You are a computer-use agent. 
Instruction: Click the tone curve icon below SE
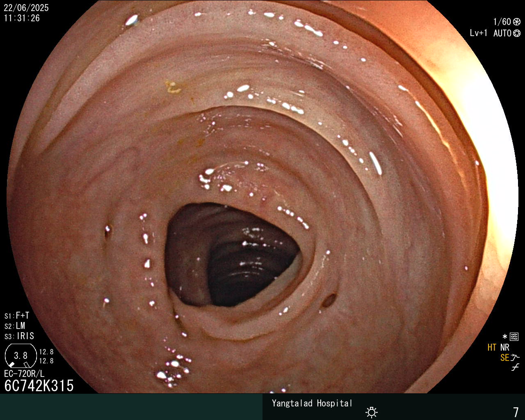tap(515, 367)
